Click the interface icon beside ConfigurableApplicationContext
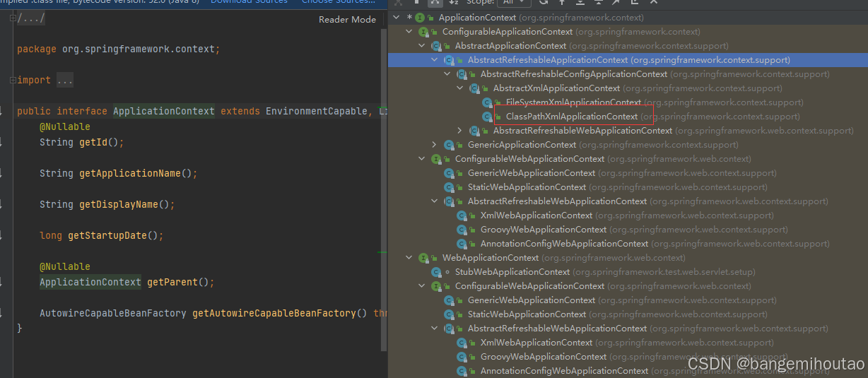The image size is (868, 378). pos(423,32)
